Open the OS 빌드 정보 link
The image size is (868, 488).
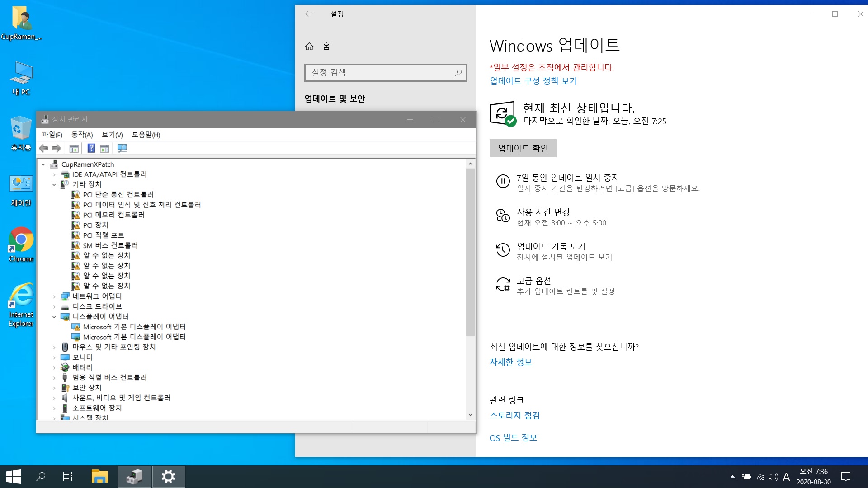(x=514, y=437)
